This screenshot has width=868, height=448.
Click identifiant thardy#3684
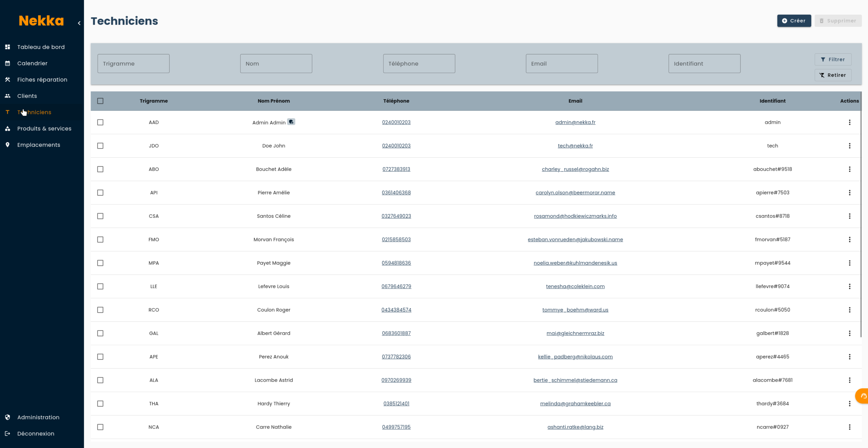[x=772, y=403]
